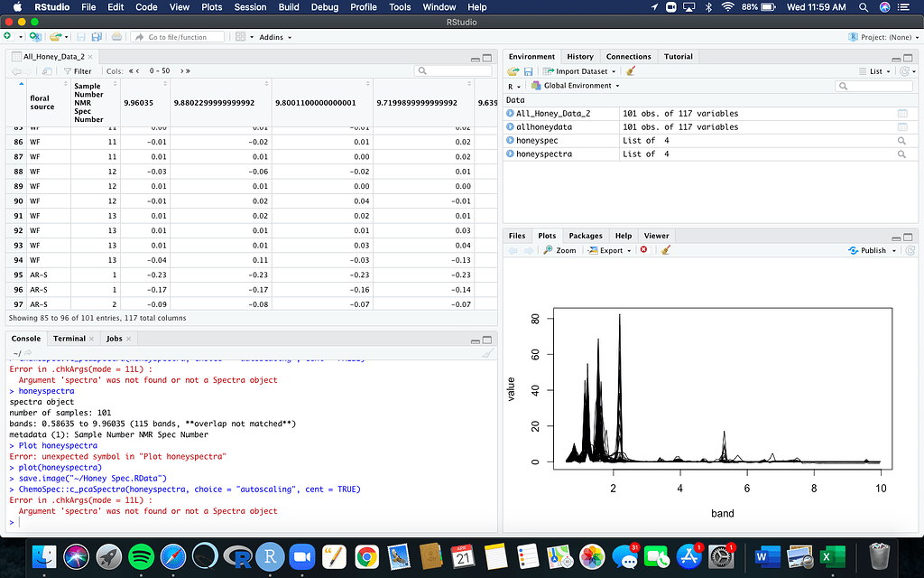This screenshot has width=924, height=578.
Task: Go to next columns with single right arrow
Action: click(x=182, y=70)
